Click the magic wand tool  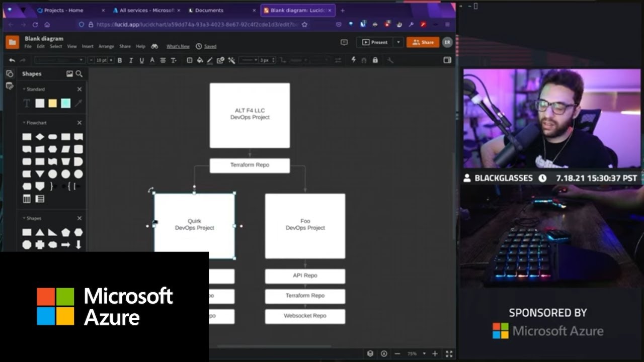tap(231, 60)
